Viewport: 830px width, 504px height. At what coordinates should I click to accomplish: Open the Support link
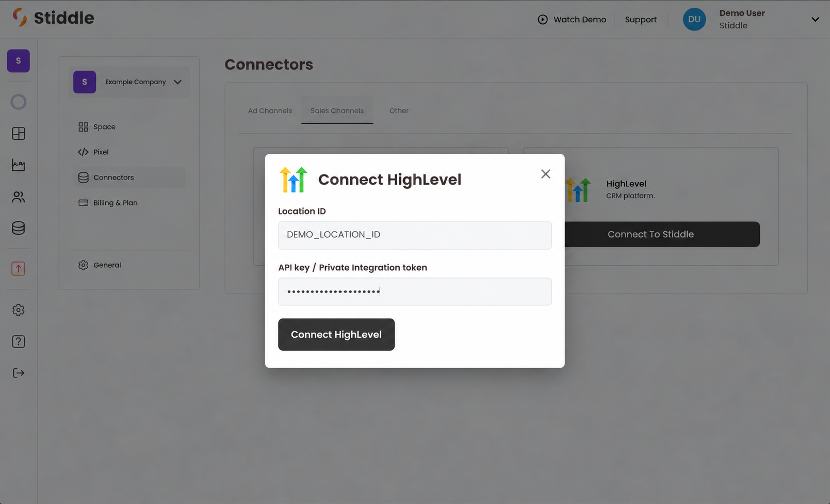(x=641, y=20)
